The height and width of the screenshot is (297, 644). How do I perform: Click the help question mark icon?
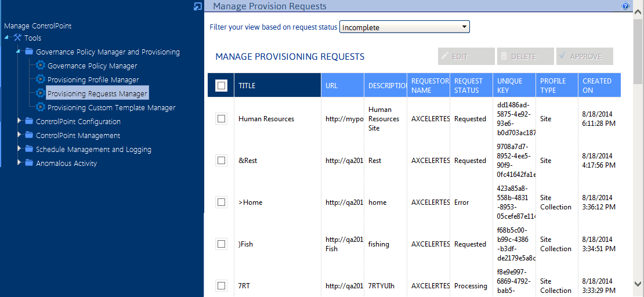coord(625,6)
